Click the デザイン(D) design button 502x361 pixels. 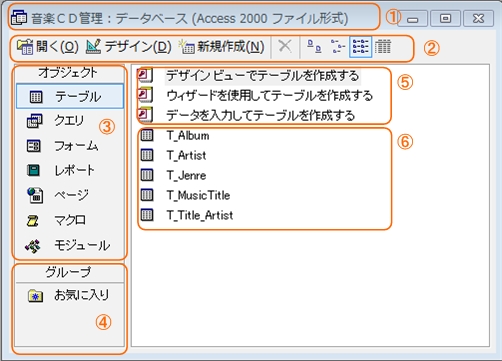(x=128, y=47)
